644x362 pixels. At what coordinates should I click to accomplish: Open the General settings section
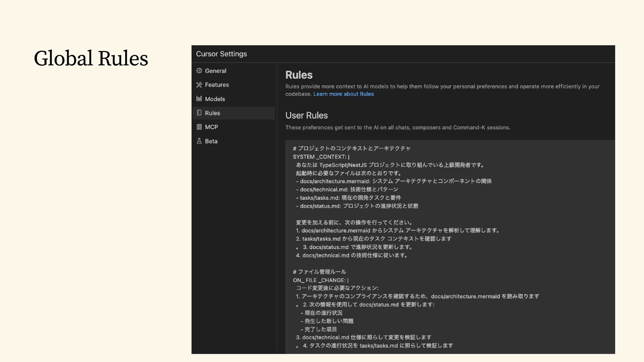point(233,71)
